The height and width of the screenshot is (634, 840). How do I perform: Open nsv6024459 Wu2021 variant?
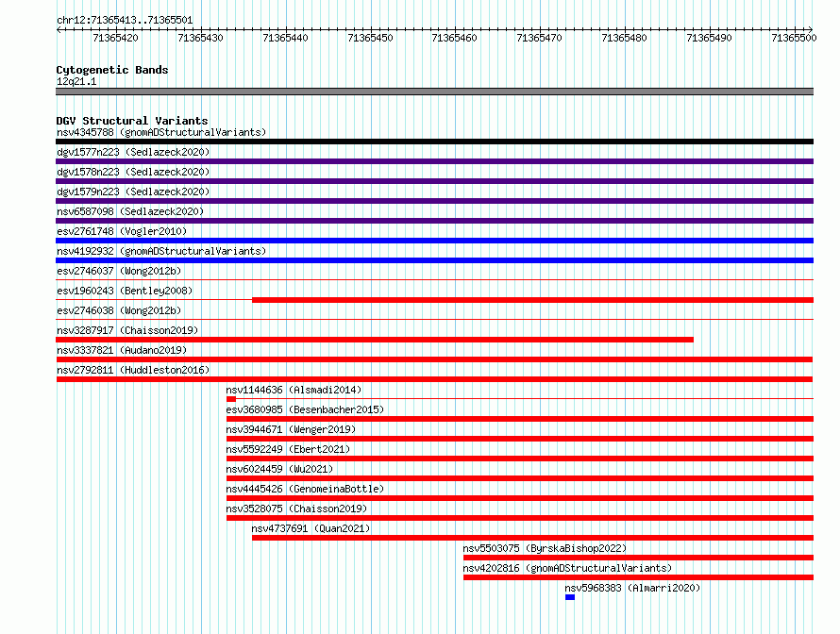click(279, 469)
